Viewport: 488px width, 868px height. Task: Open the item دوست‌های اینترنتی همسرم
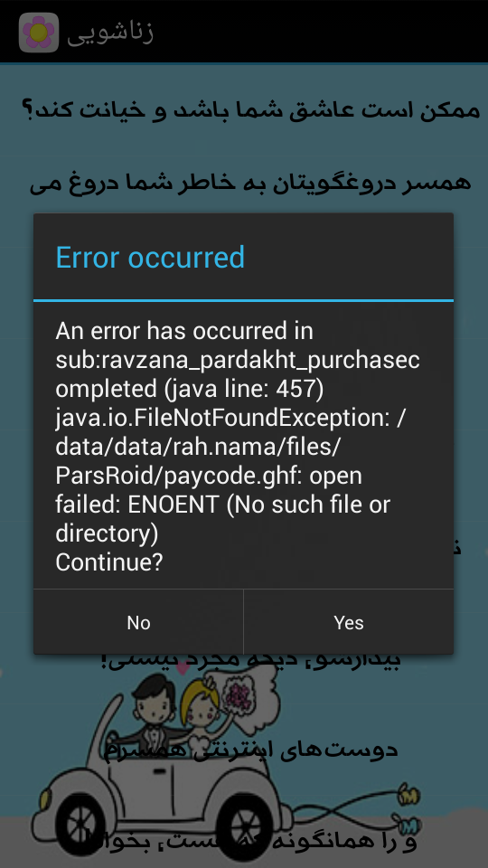pyautogui.click(x=250, y=750)
